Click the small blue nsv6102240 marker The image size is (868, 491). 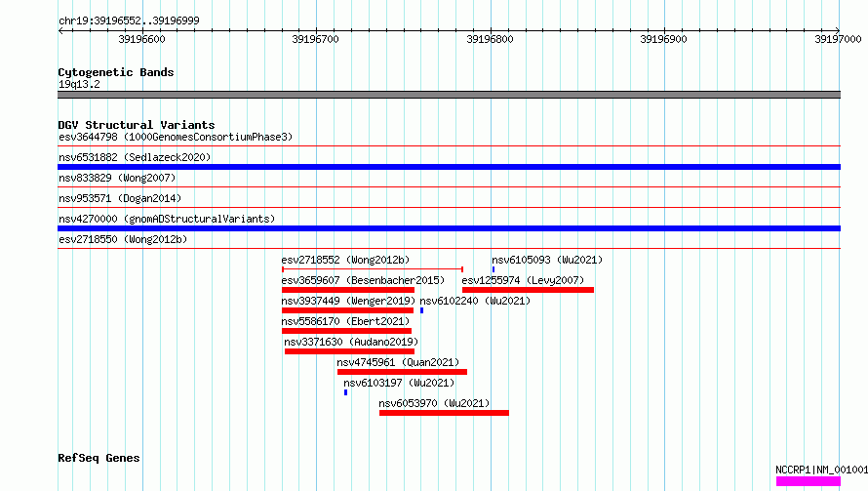coord(422,310)
